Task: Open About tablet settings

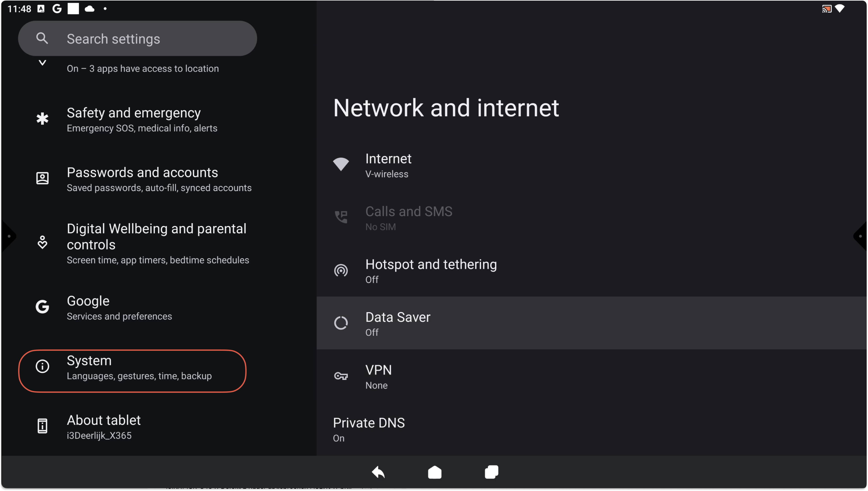Action: [x=104, y=427]
